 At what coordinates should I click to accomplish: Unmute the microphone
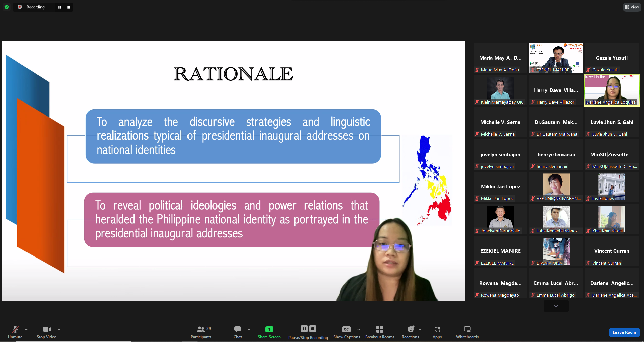pos(15,332)
